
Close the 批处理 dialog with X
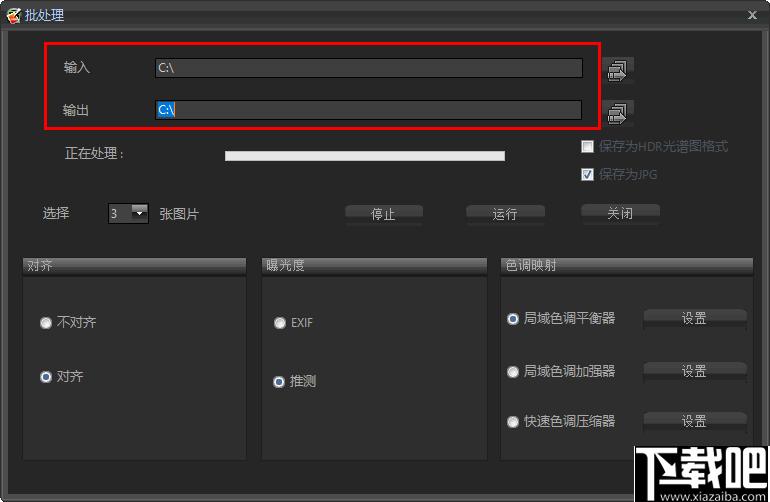[752, 15]
